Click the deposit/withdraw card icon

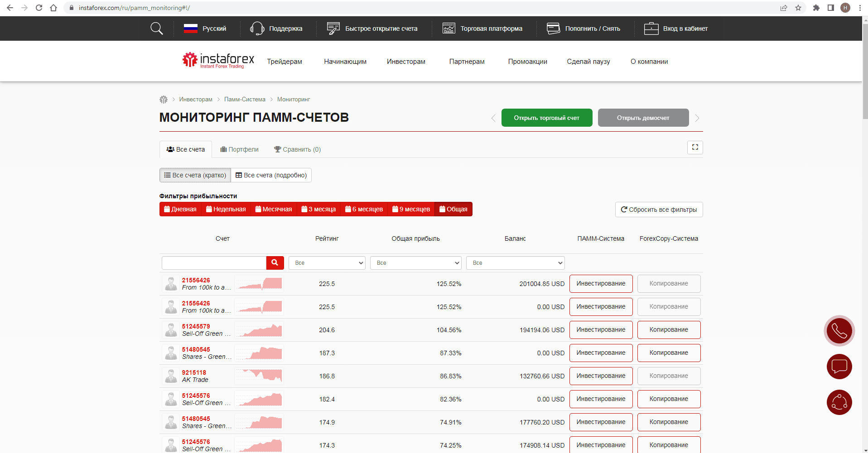553,29
